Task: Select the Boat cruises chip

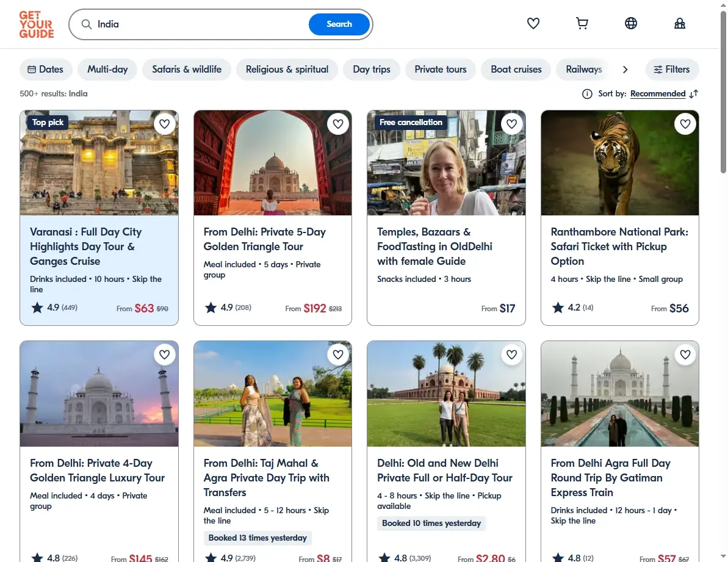Action: (x=516, y=69)
